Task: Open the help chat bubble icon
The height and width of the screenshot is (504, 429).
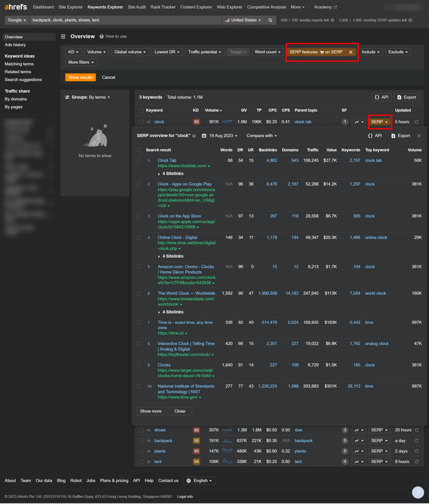Action: coord(418,492)
